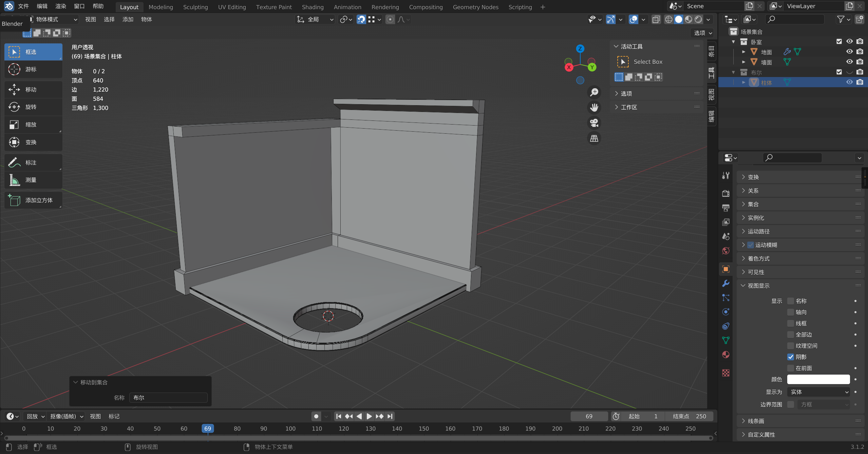Open the Material properties tab
The image size is (868, 454).
pos(726,355)
